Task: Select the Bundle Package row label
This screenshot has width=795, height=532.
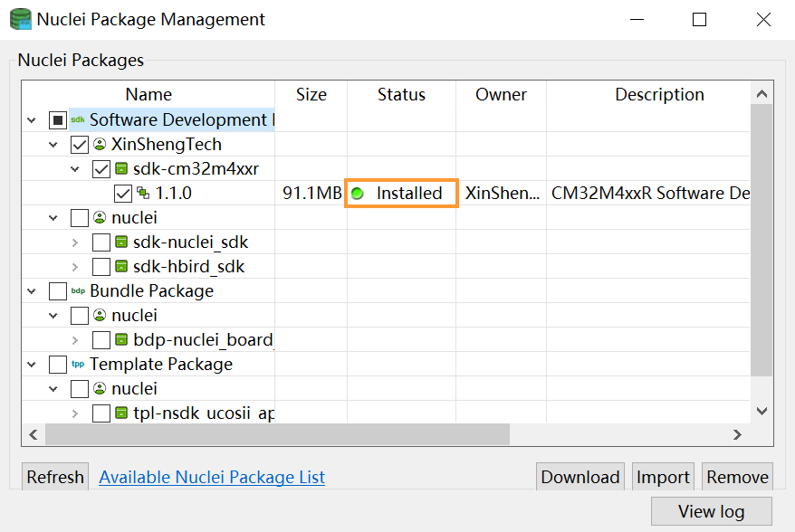Action: (151, 290)
